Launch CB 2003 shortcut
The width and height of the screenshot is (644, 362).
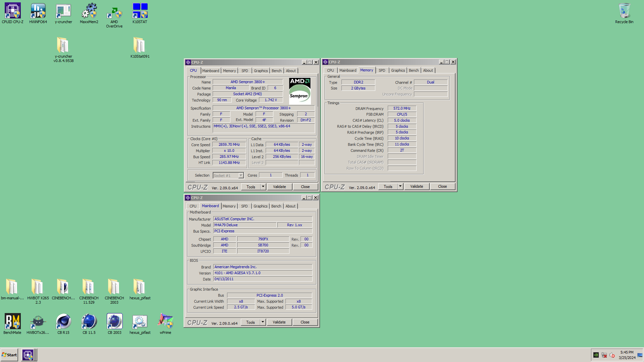point(114,324)
